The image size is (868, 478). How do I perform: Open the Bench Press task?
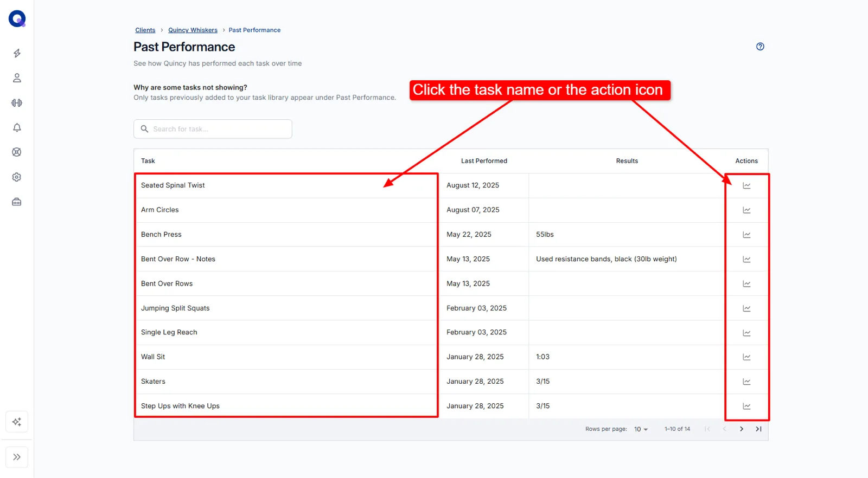point(161,235)
